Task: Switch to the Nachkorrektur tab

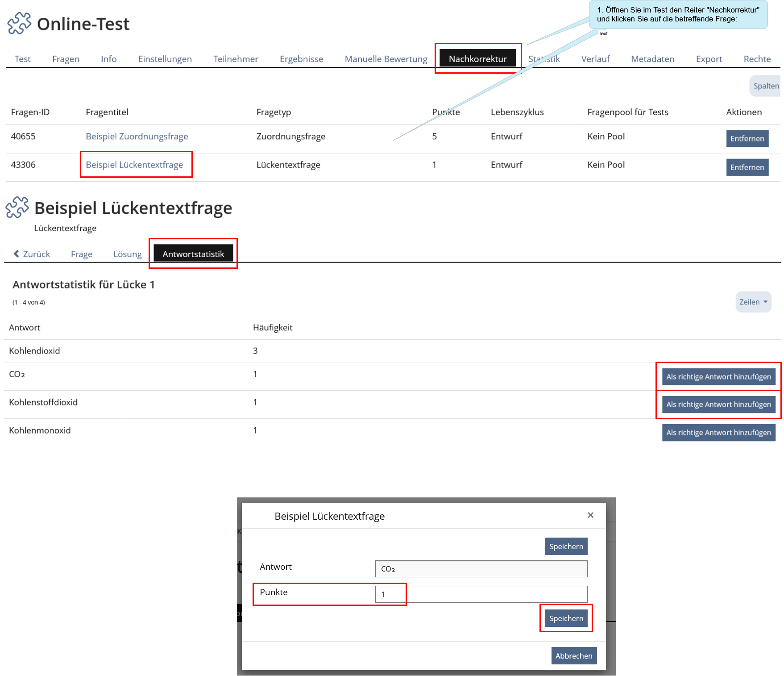Action: click(x=477, y=59)
